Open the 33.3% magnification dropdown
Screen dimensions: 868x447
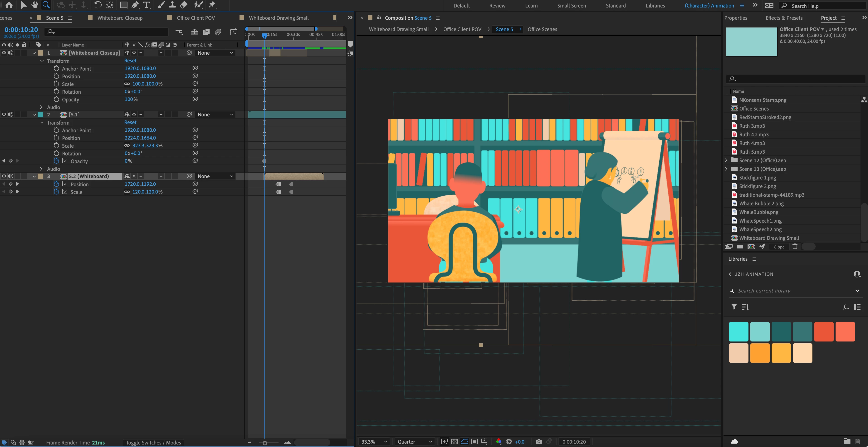374,442
